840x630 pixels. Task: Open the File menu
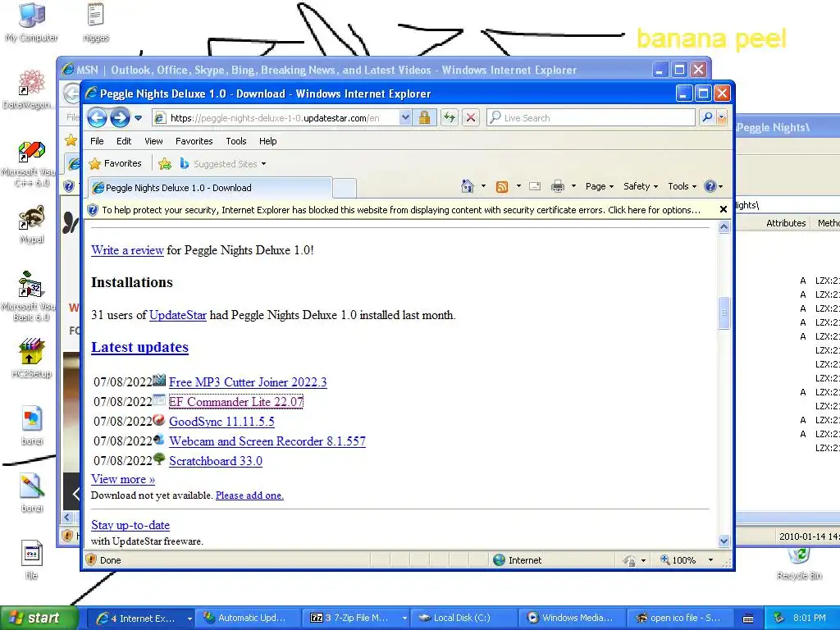97,141
